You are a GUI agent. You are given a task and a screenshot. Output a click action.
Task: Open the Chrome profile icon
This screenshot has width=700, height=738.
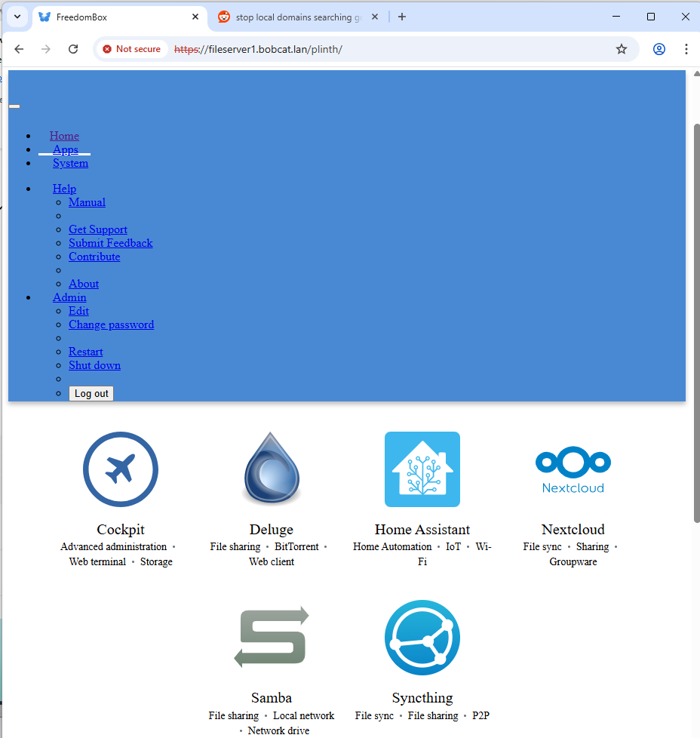click(x=659, y=49)
